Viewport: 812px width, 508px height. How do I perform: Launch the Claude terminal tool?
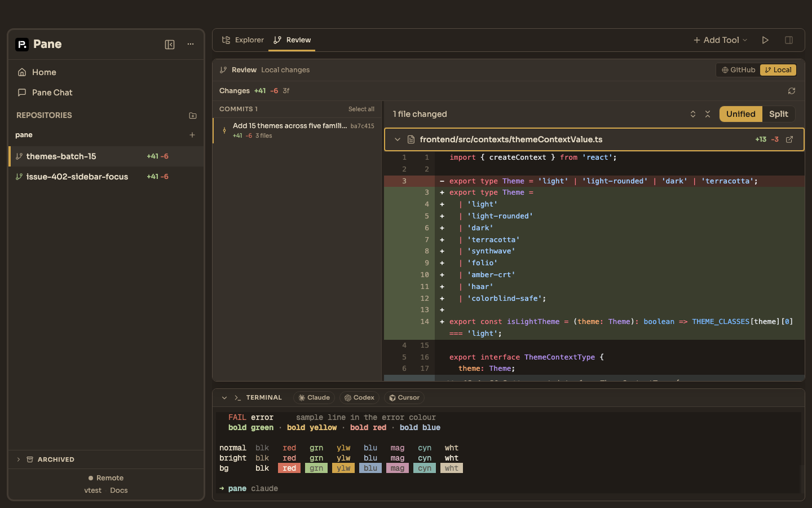click(x=314, y=398)
